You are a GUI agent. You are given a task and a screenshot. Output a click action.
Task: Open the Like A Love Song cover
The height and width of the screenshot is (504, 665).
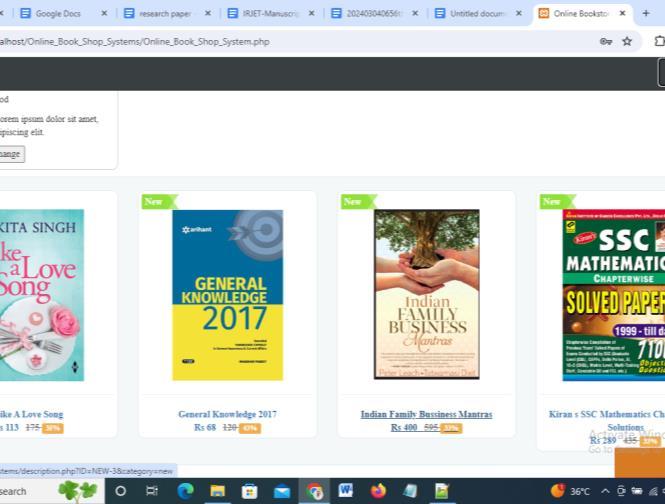tap(42, 295)
